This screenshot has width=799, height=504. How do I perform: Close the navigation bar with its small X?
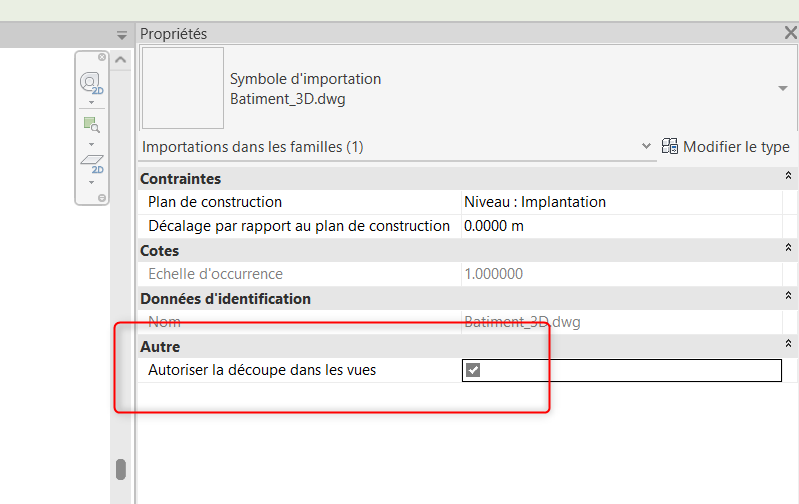coord(102,57)
